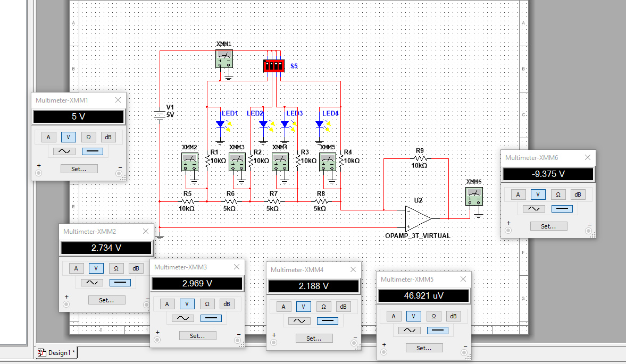
Task: Select the U2 op-amp triangle symbol
Action: 418,218
